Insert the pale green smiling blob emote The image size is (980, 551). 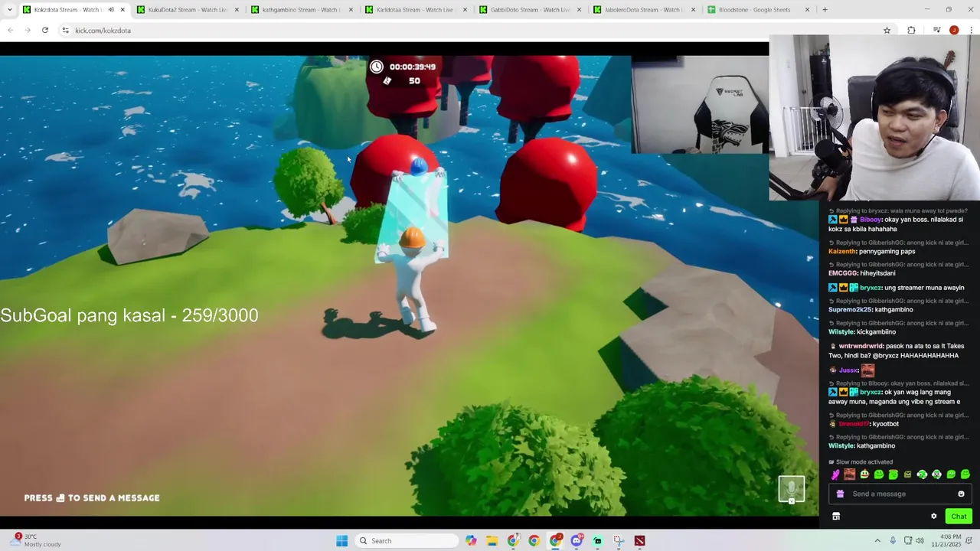pyautogui.click(x=864, y=474)
